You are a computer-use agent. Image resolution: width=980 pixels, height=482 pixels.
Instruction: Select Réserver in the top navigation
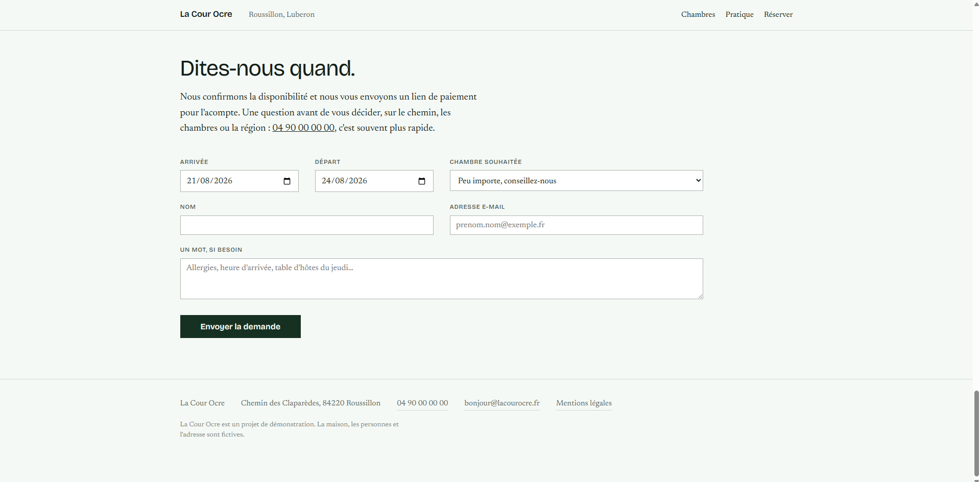point(778,14)
